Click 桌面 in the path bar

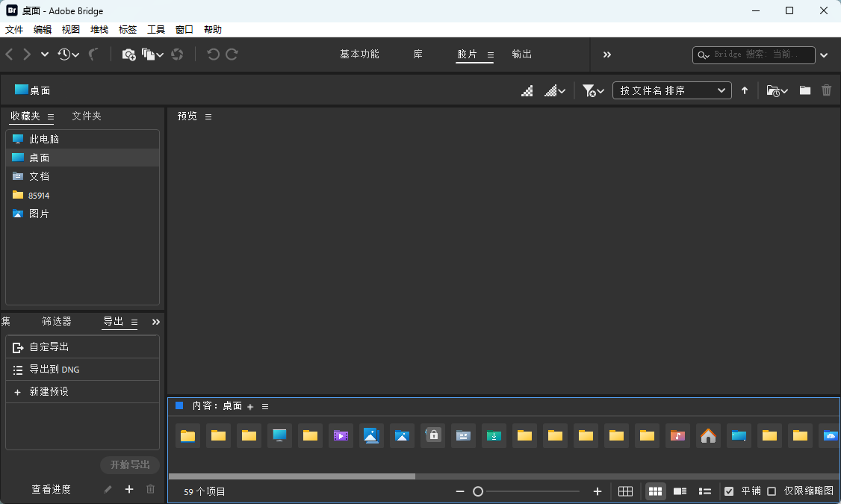click(x=33, y=90)
